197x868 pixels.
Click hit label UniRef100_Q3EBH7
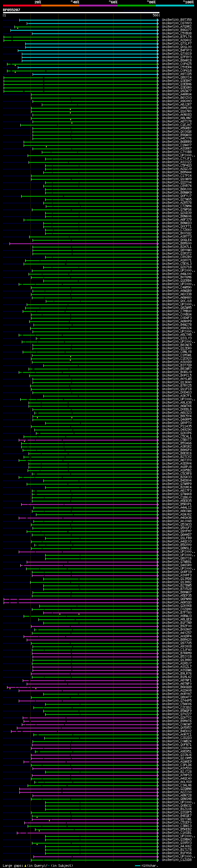(177, 81)
